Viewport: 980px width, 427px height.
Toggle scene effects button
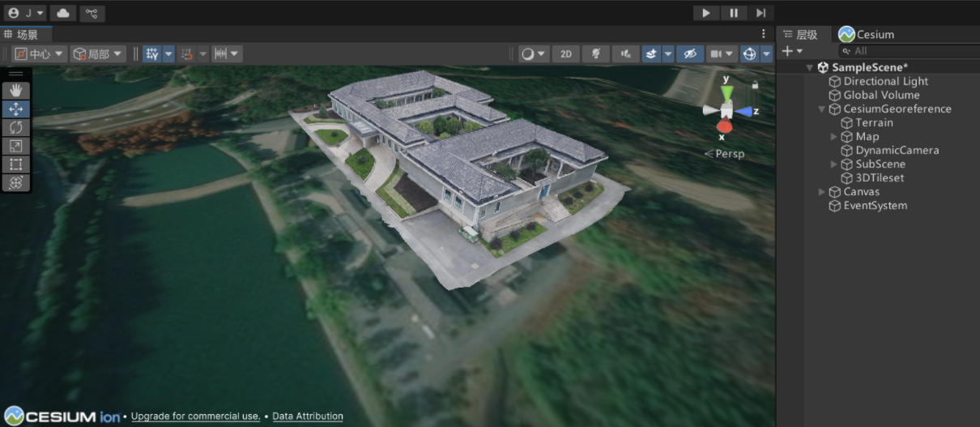click(651, 54)
